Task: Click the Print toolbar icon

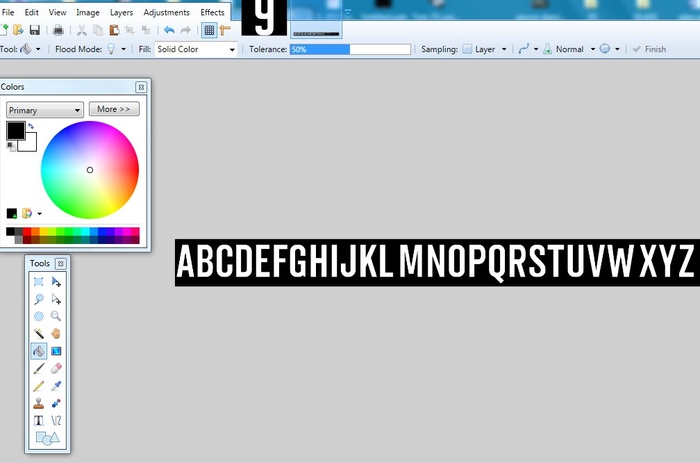Action: 58,30
